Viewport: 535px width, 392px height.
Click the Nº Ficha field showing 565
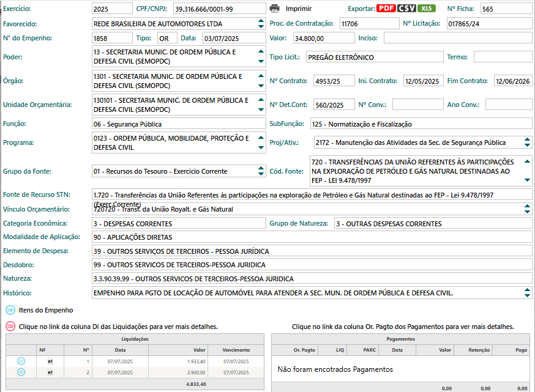click(506, 9)
